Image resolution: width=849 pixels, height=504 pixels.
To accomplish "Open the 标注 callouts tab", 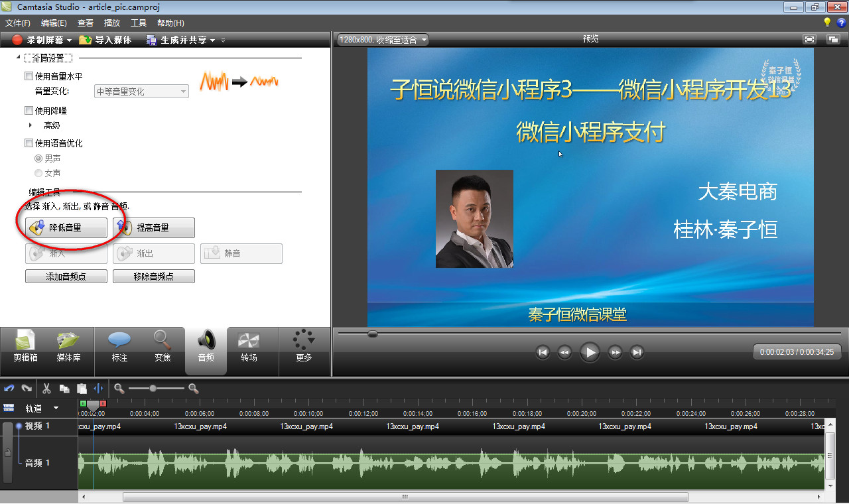I will (x=119, y=346).
